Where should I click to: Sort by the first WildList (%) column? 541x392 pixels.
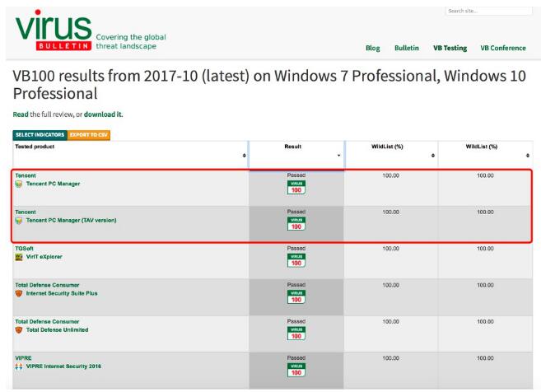tap(433, 156)
